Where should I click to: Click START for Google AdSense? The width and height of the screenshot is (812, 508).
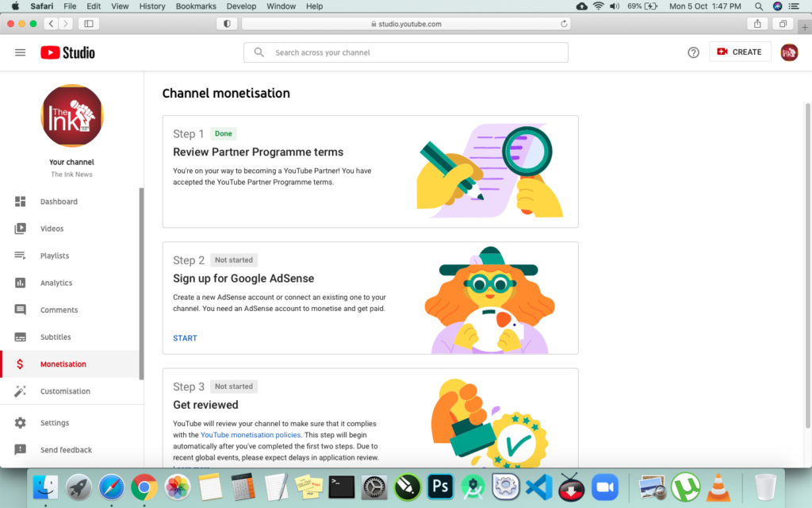[x=185, y=338]
